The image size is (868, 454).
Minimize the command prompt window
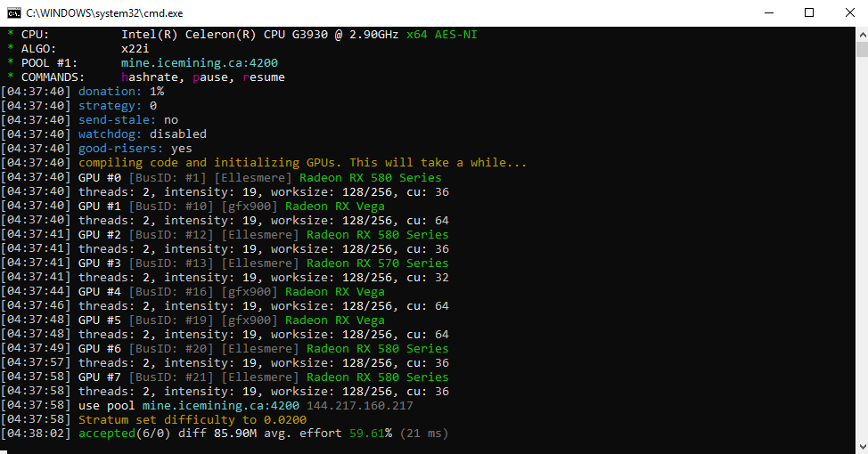tap(768, 13)
